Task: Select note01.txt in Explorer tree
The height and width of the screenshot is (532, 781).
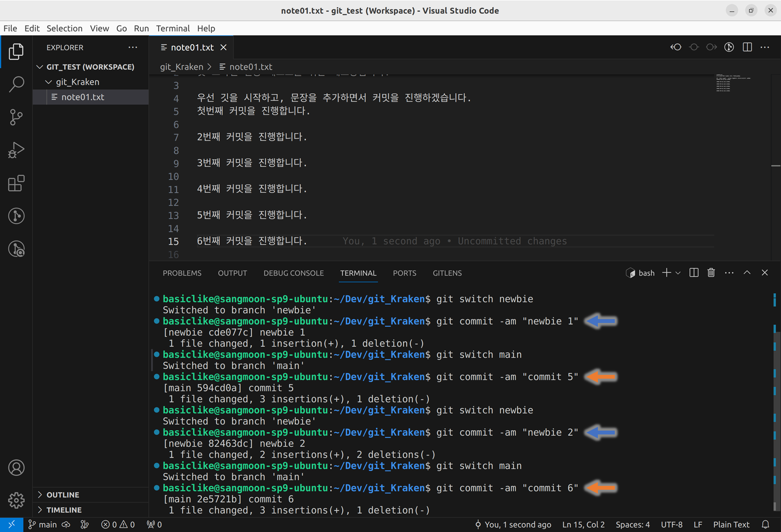Action: tap(90, 97)
